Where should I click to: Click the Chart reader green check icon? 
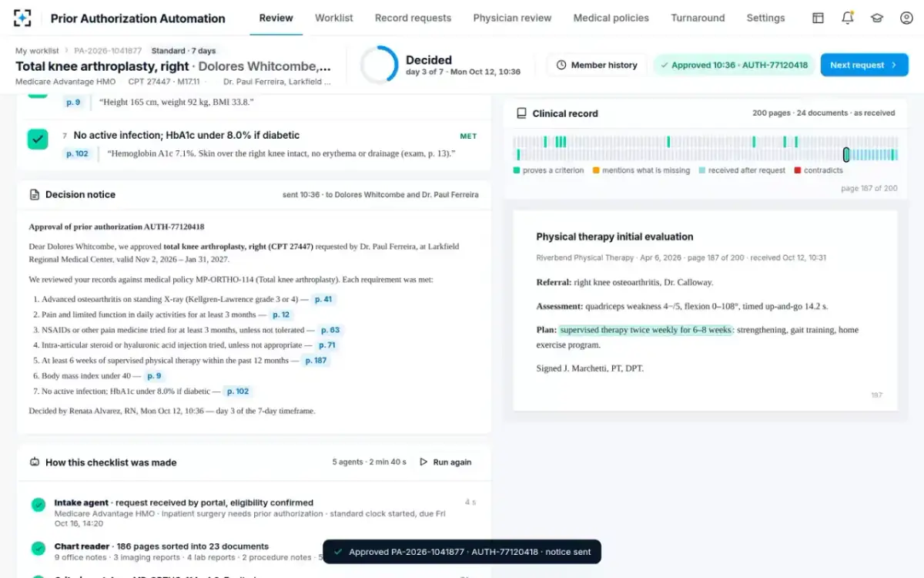tap(38, 549)
